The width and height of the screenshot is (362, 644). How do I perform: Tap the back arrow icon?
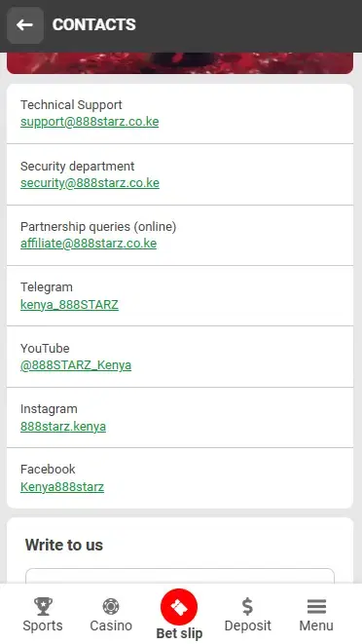[25, 25]
